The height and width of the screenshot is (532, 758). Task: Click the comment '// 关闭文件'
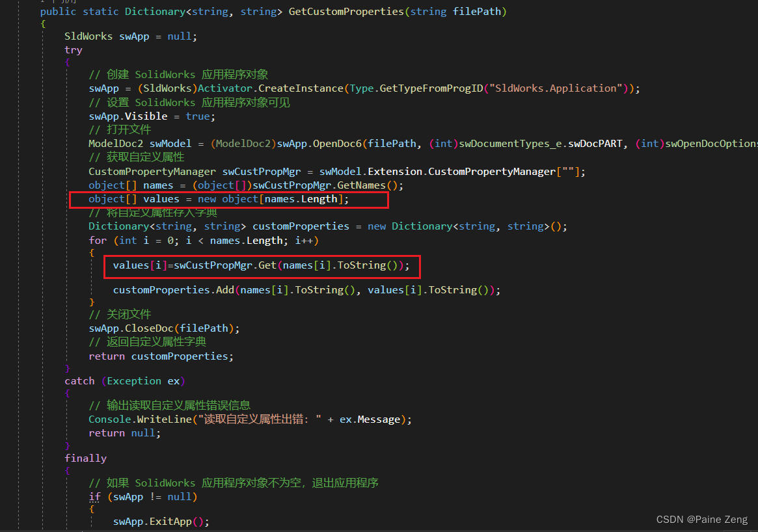pyautogui.click(x=120, y=315)
